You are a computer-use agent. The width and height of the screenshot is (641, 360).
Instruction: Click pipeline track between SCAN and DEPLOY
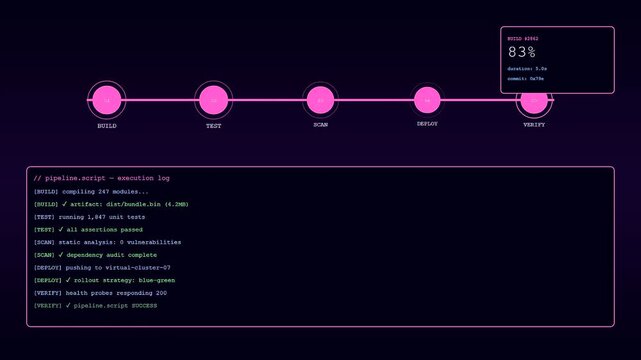point(374,100)
